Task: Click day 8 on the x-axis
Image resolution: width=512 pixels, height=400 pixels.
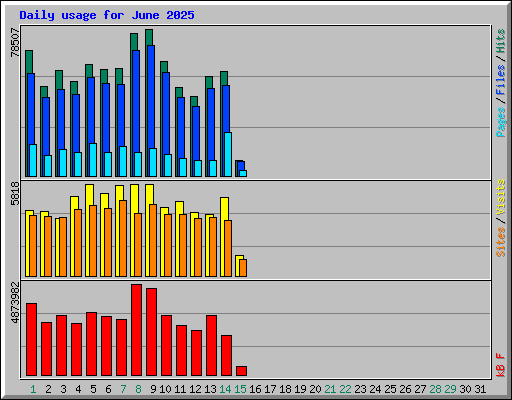Action: tap(138, 389)
